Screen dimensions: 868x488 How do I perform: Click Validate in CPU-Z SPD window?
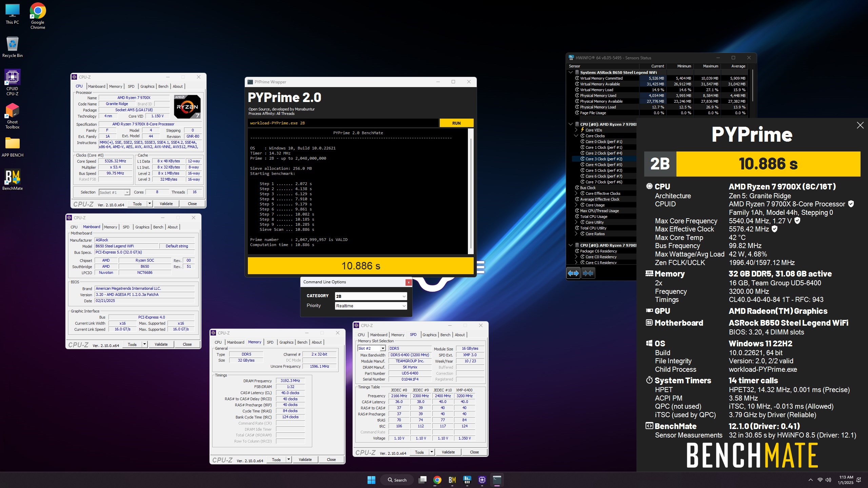(x=448, y=452)
